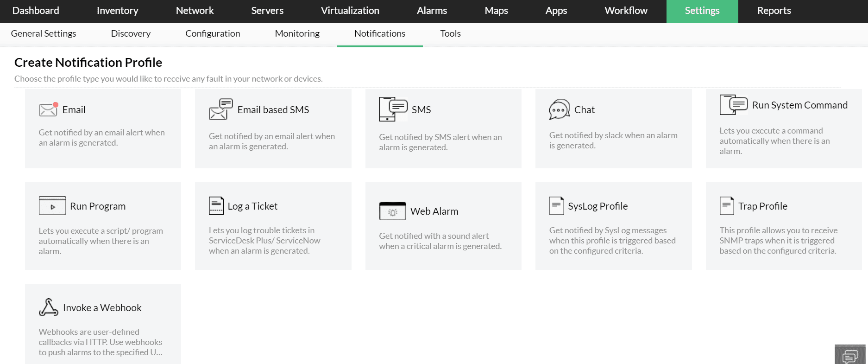
Task: Select the Web Alarm description text
Action: 440,241
